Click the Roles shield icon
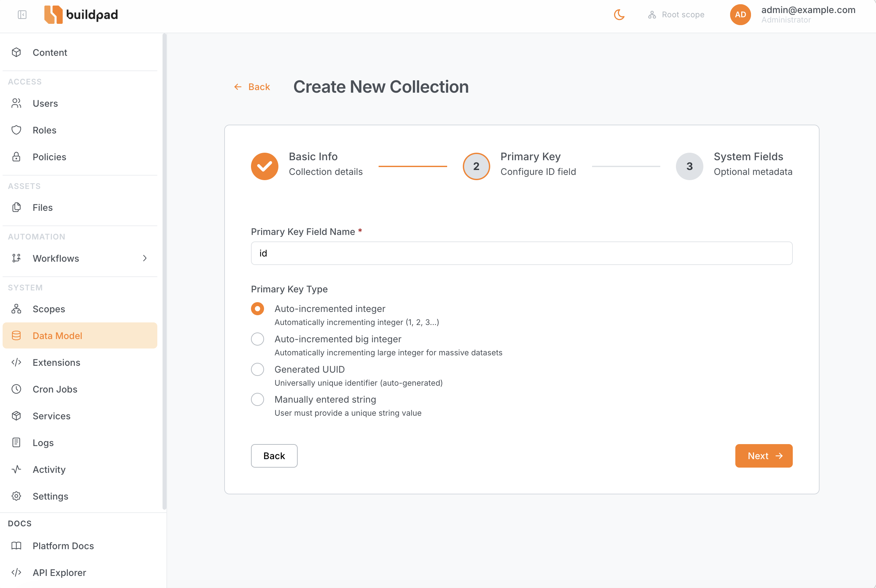Viewport: 876px width, 588px height. pyautogui.click(x=16, y=130)
